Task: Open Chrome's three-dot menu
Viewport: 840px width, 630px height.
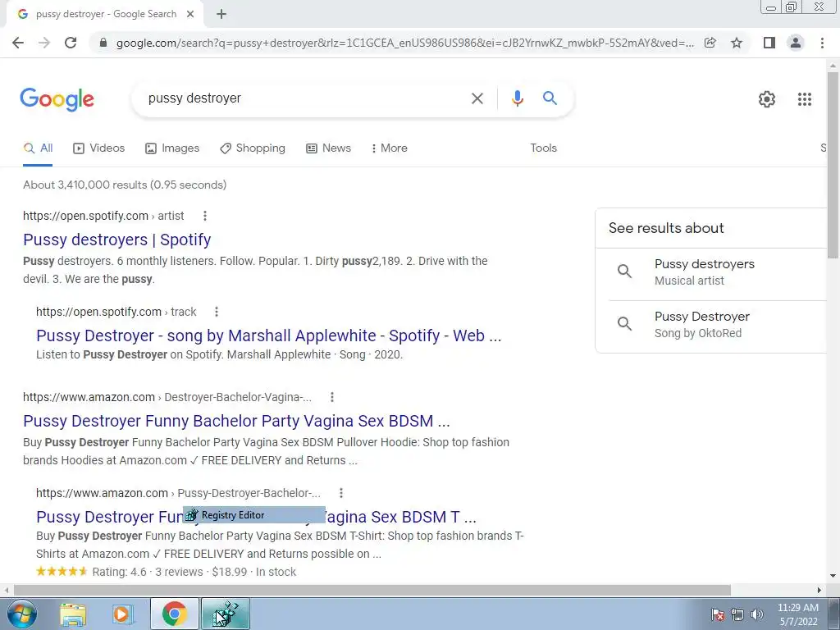Action: click(x=822, y=43)
